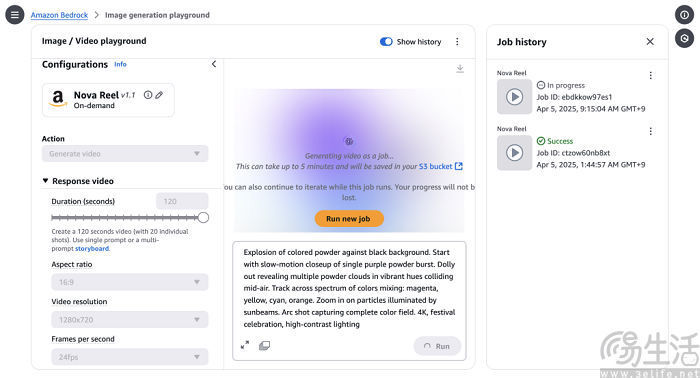Viewport: 700px width, 378px height.
Task: Click the Nova Reel model info icon
Action: pyautogui.click(x=148, y=95)
